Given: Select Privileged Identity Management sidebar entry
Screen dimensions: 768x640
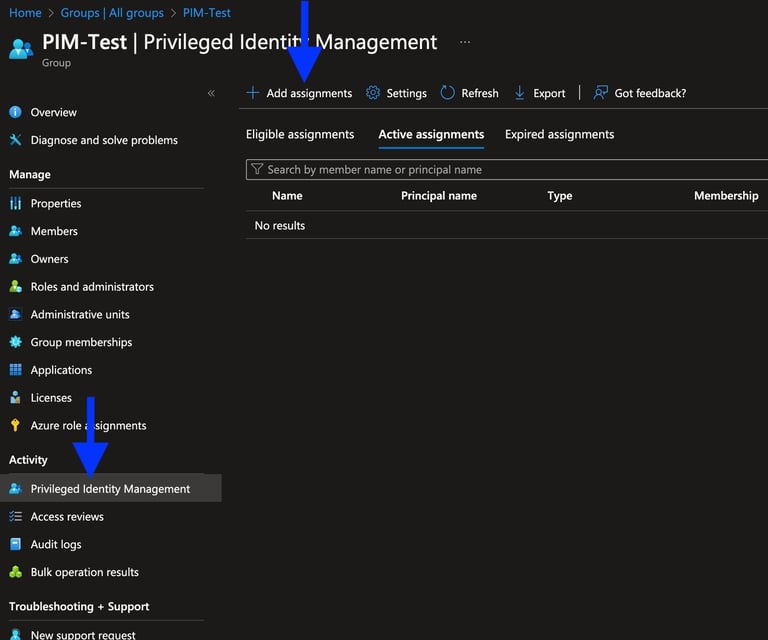Looking at the screenshot, I should (111, 487).
